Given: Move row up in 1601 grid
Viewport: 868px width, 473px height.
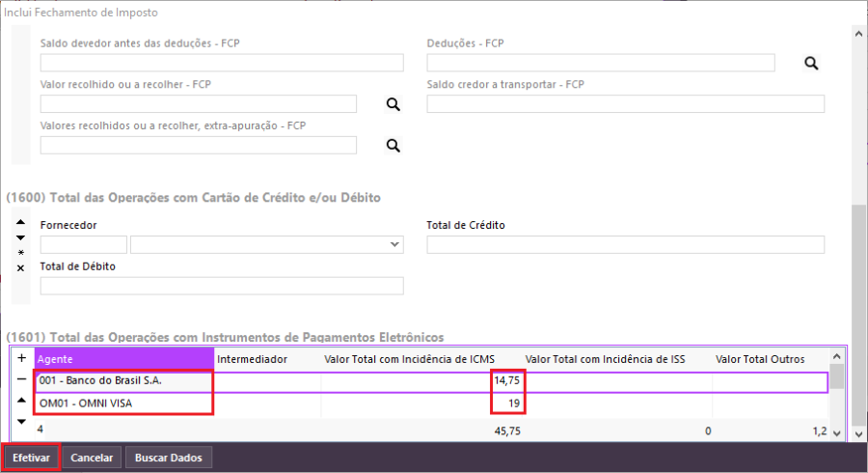Looking at the screenshot, I should [21, 400].
